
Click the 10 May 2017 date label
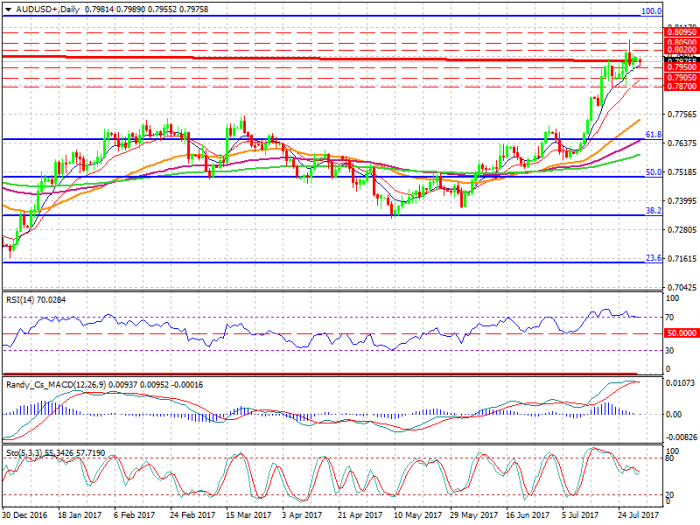pos(417,515)
